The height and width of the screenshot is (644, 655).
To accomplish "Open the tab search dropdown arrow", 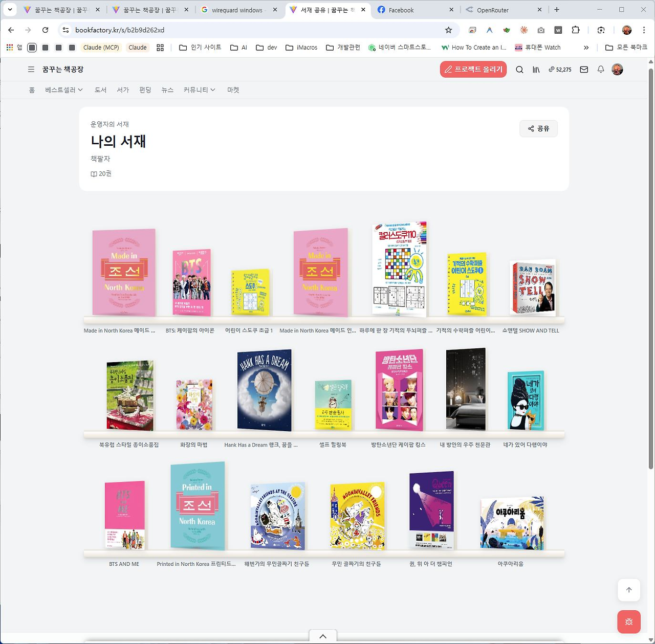I will click(x=10, y=10).
